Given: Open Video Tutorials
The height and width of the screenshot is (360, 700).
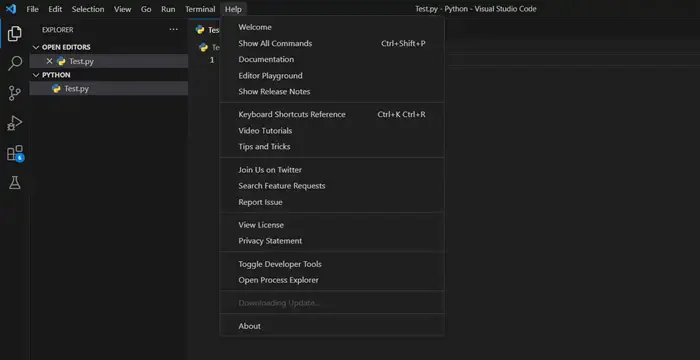Looking at the screenshot, I should point(332,130).
